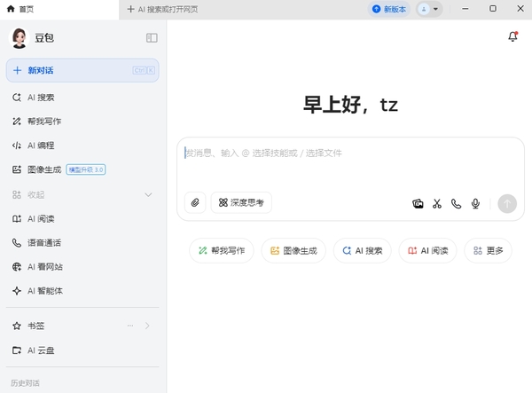Click the AI 看网站 globe icon in sidebar
The image size is (532, 393).
(x=17, y=267)
